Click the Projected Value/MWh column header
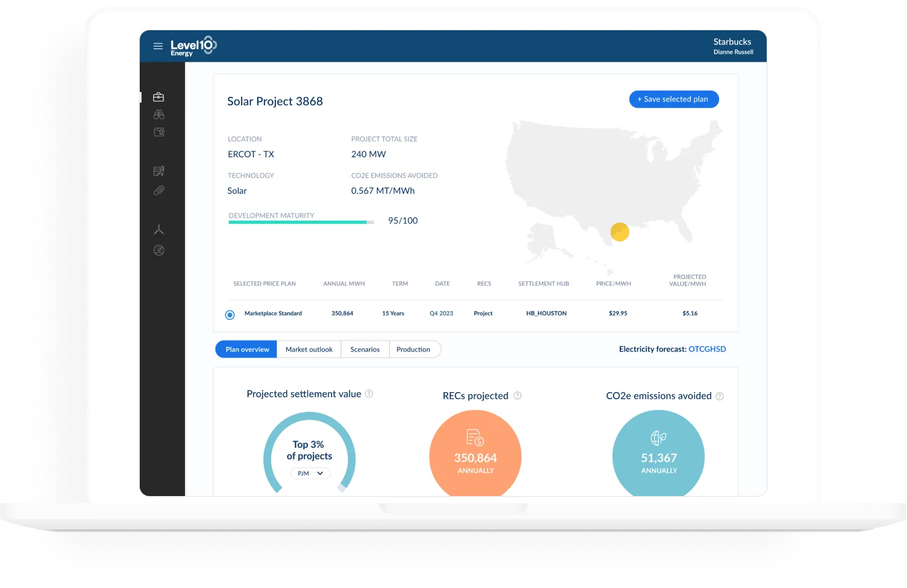 pyautogui.click(x=688, y=280)
